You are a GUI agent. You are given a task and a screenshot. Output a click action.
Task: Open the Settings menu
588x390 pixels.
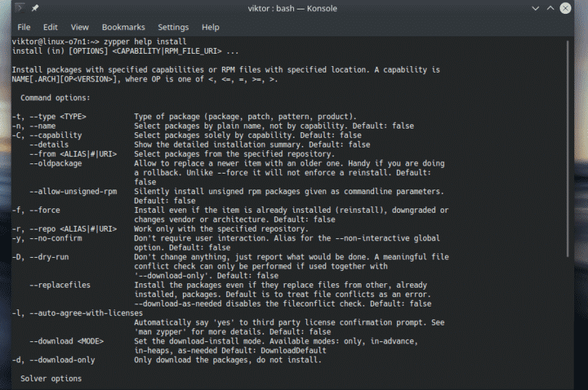click(173, 27)
